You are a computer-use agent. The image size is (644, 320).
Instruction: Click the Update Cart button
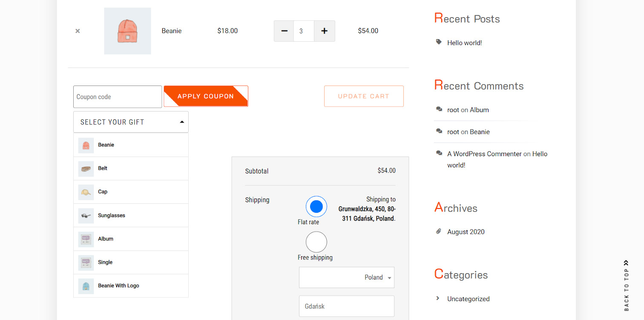pos(363,96)
